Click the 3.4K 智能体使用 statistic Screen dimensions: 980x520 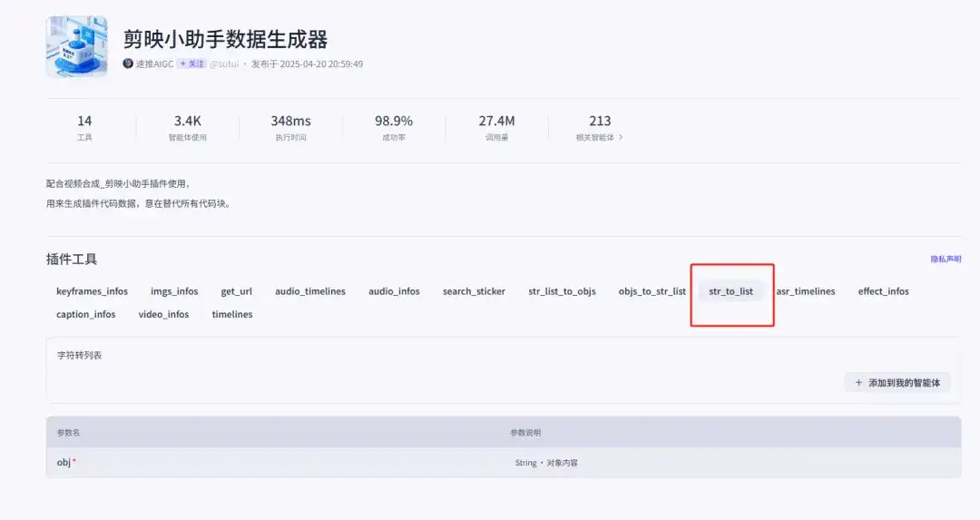(x=188, y=127)
